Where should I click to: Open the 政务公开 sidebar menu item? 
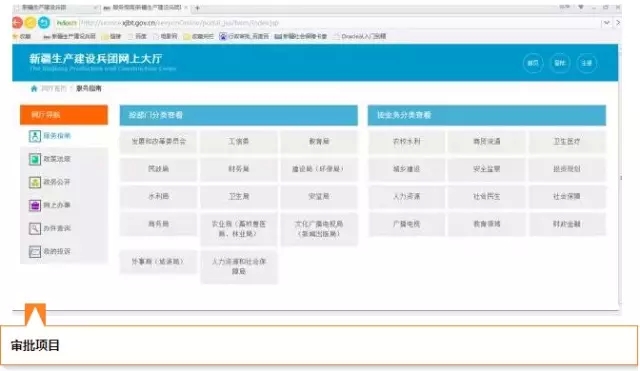[x=64, y=182]
